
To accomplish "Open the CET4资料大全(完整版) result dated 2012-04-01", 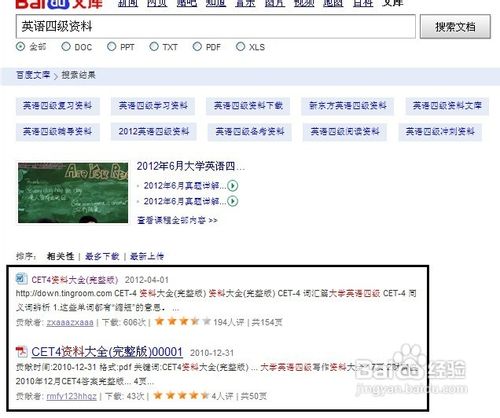I will click(75, 280).
